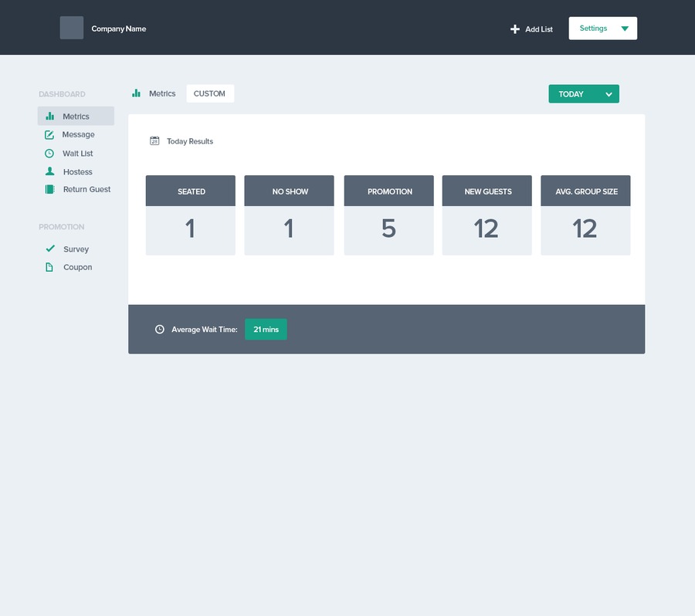695x616 pixels.
Task: Click the value 5 in Promotion card
Action: pyautogui.click(x=388, y=228)
